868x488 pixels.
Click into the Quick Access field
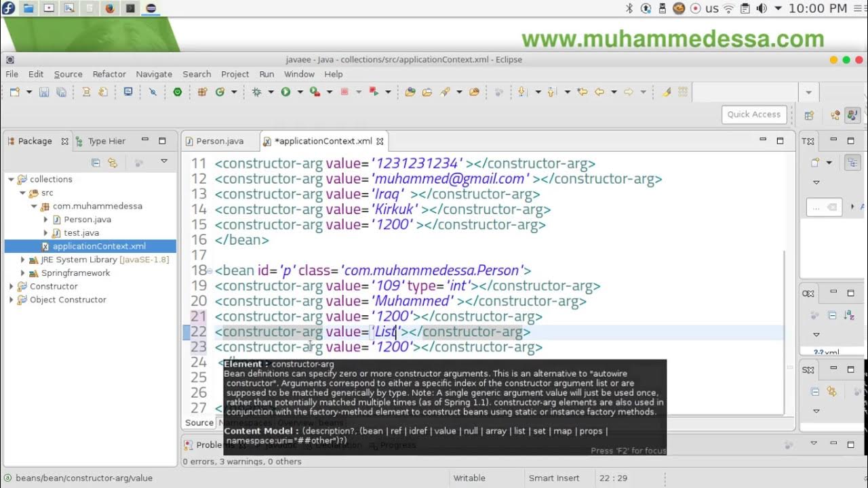754,115
